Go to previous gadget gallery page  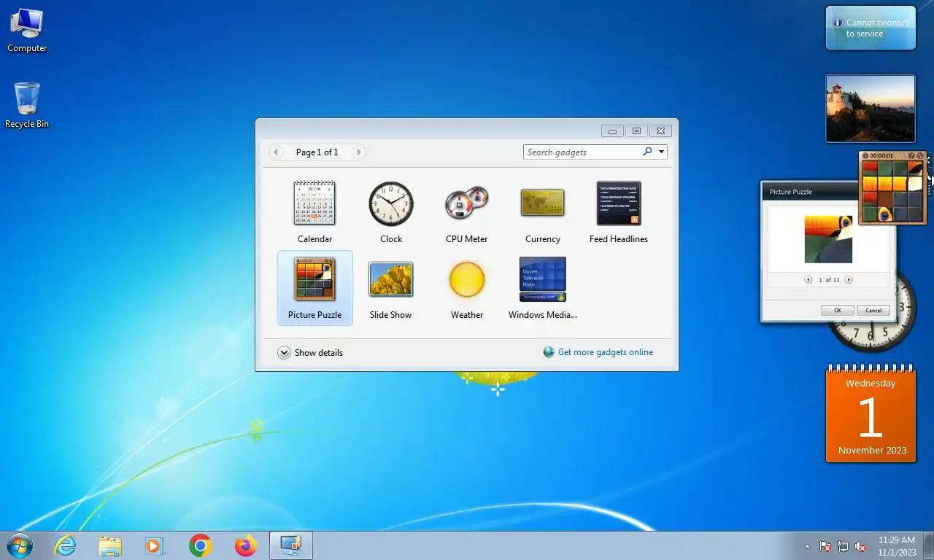pos(276,152)
